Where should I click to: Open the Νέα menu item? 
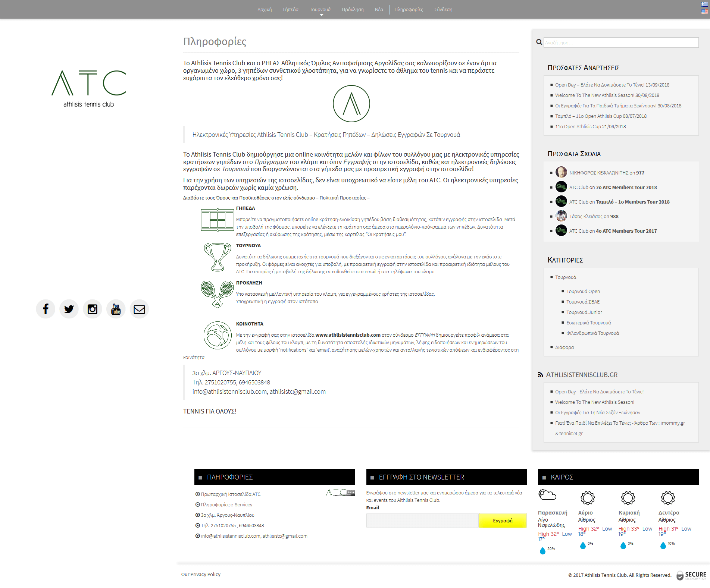[x=379, y=10]
